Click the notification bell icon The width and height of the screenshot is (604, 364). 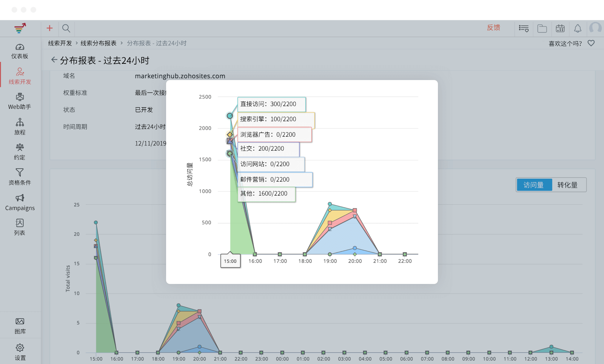click(x=578, y=28)
